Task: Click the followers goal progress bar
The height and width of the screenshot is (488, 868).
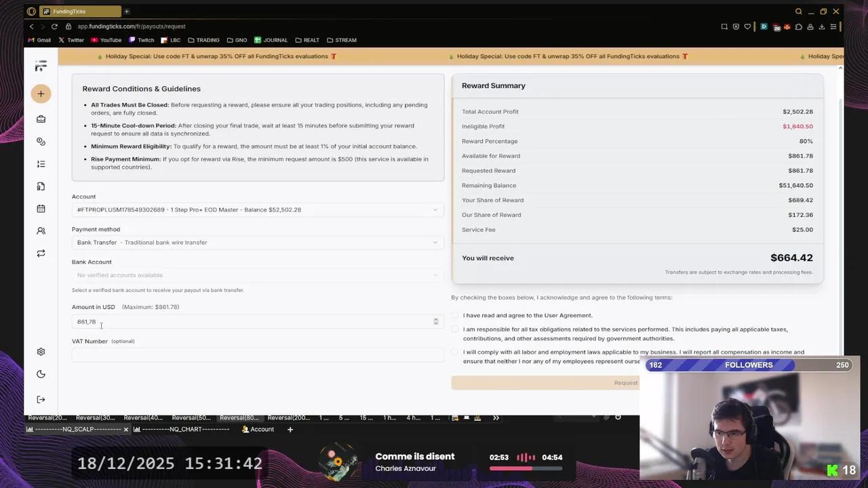Action: click(749, 365)
